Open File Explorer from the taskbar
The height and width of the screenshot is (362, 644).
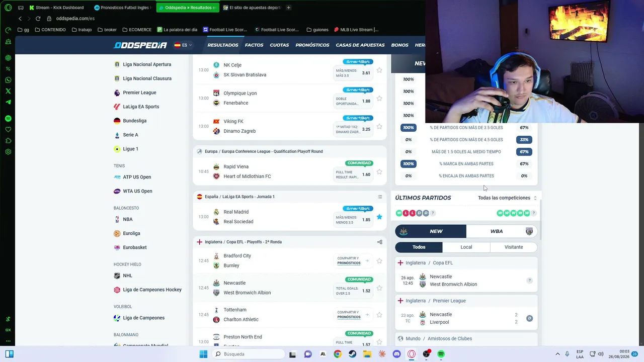pyautogui.click(x=367, y=354)
